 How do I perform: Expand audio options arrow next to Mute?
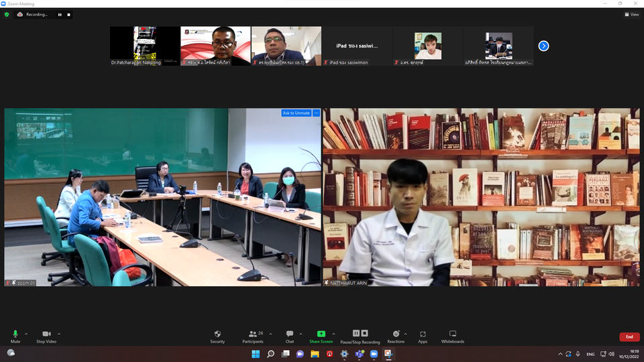(26, 333)
